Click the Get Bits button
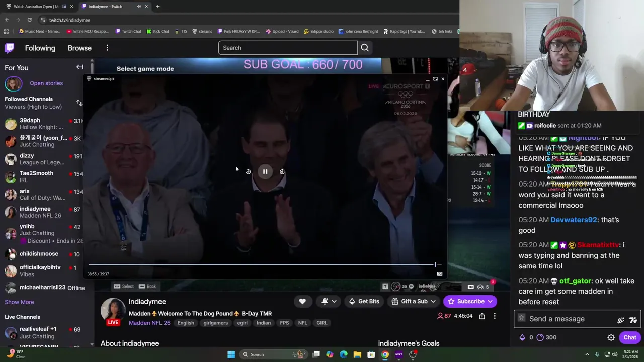The width and height of the screenshot is (644, 362). (364, 301)
